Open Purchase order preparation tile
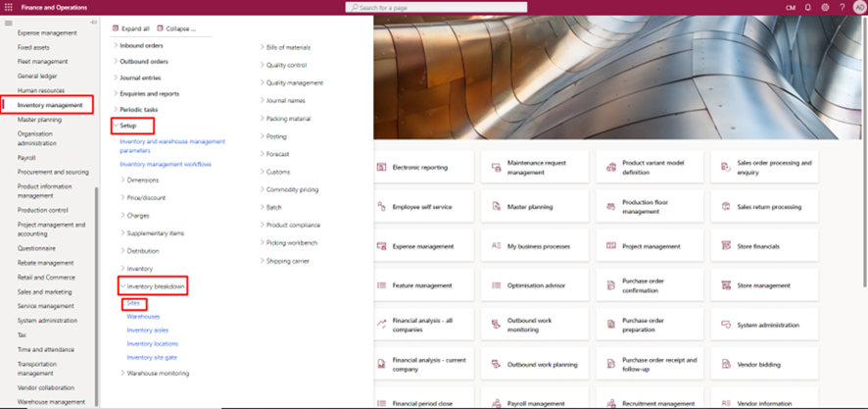868x409 pixels. click(x=650, y=325)
